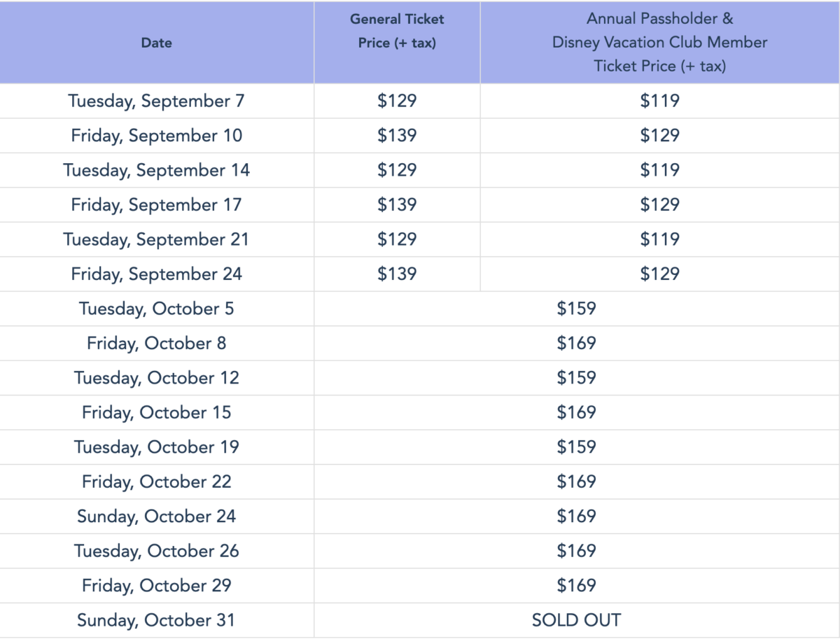
Task: Click the $129 passholder price for September 17
Action: [x=659, y=204]
